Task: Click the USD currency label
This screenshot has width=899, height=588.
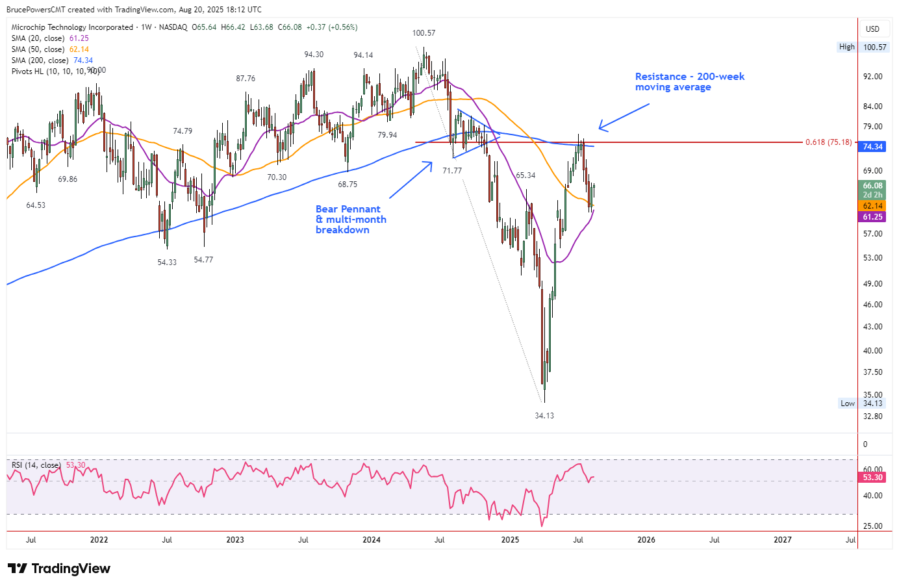Action: coord(872,29)
